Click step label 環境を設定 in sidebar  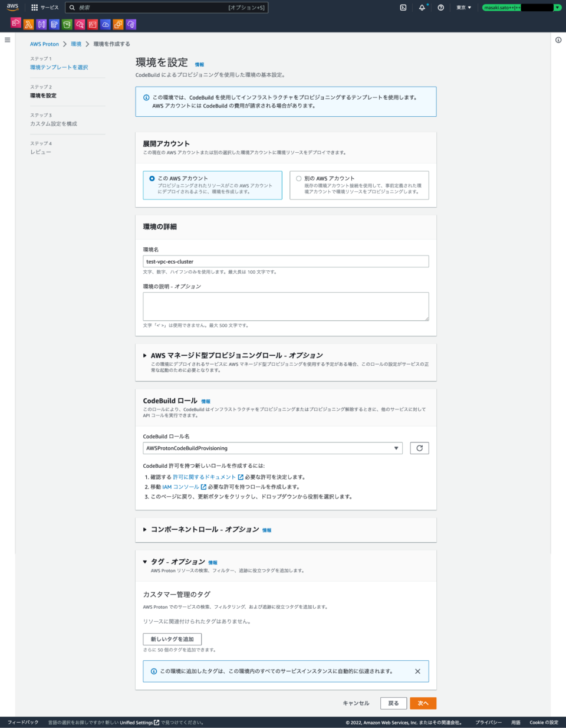tap(44, 96)
